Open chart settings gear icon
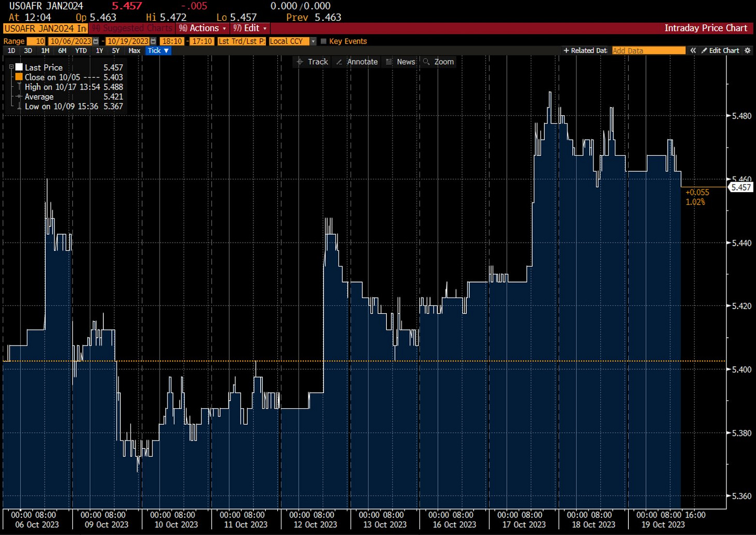This screenshot has width=756, height=535. click(748, 50)
